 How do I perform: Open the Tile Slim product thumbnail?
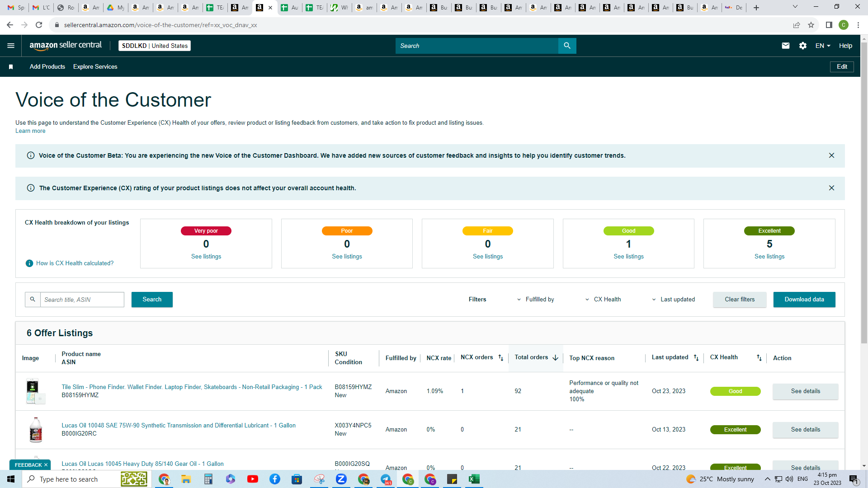point(36,391)
